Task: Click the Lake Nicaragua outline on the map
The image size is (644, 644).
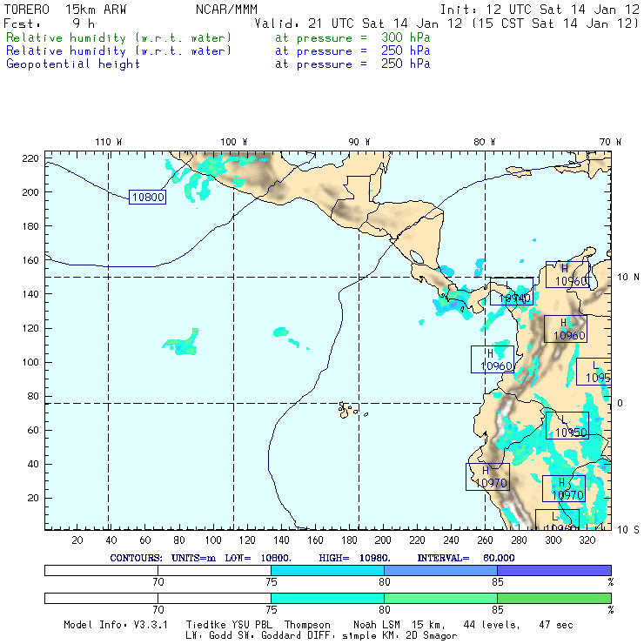Action: point(417,257)
